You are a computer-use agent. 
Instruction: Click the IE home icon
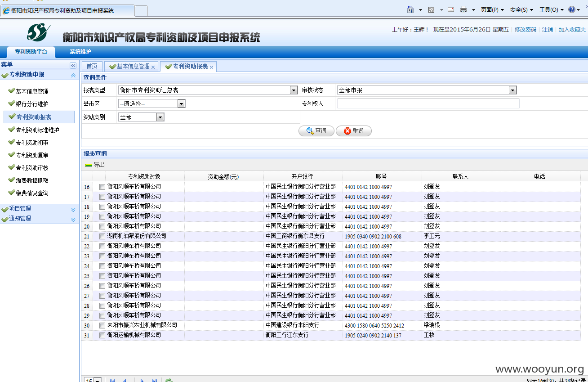tap(410, 9)
